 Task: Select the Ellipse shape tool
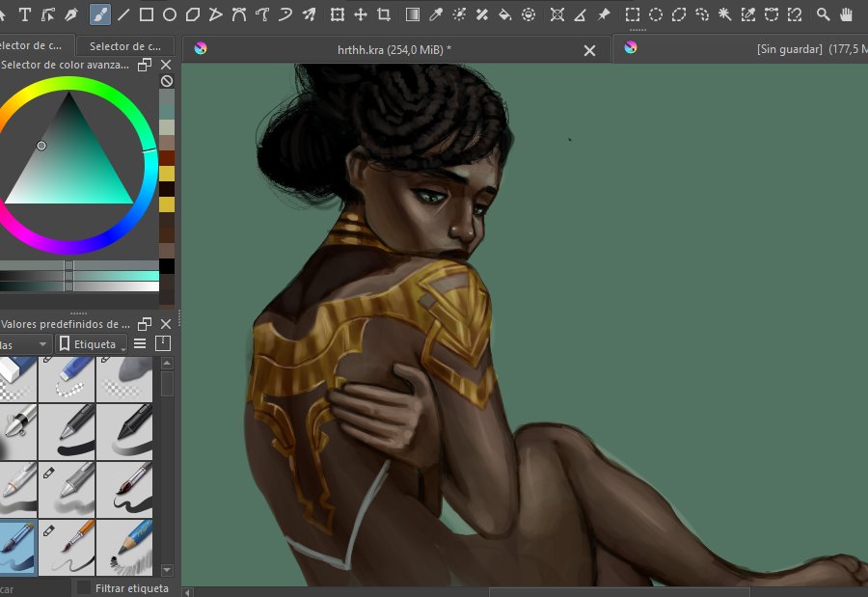(170, 14)
